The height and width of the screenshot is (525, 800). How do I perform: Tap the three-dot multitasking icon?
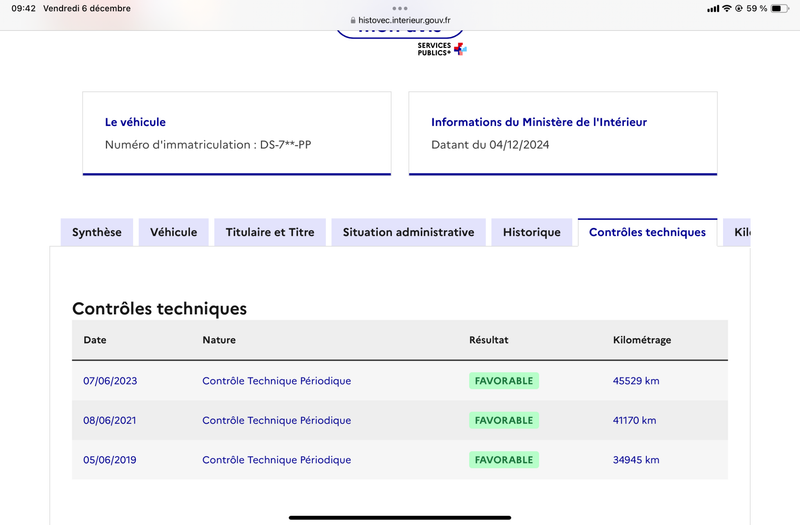[400, 8]
